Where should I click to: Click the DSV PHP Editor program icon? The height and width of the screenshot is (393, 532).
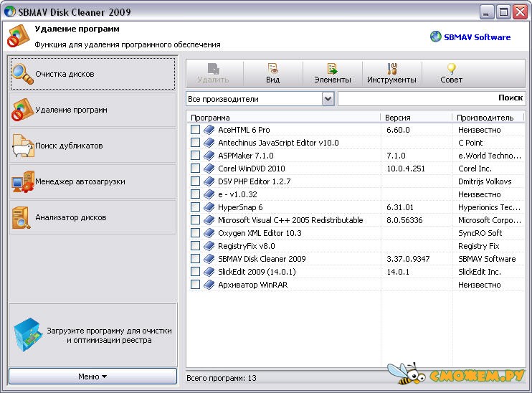click(209, 181)
